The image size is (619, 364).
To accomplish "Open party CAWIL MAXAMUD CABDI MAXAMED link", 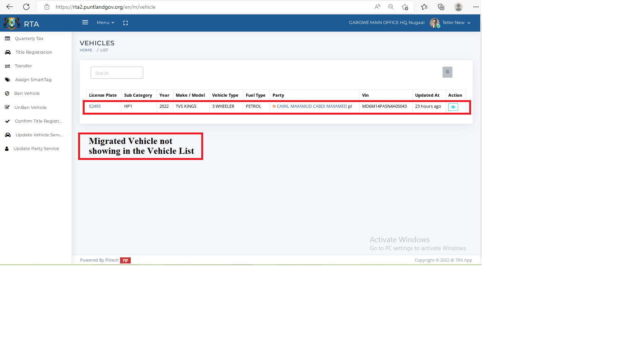I will 312,106.
